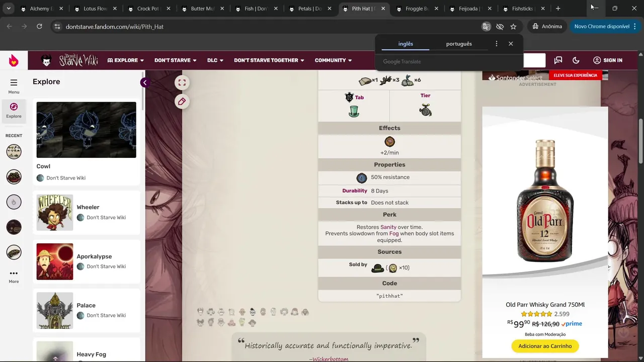
Task: Click the Oinc coin icon ×10
Action: point(393,268)
